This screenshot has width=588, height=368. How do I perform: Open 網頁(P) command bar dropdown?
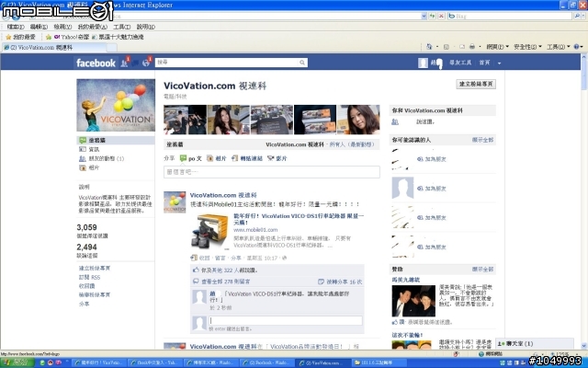coord(497,47)
